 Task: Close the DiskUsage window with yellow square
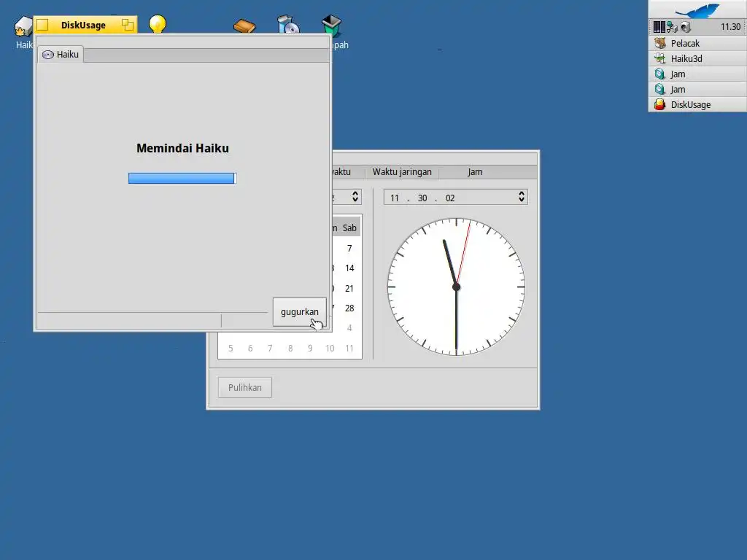pyautogui.click(x=42, y=25)
